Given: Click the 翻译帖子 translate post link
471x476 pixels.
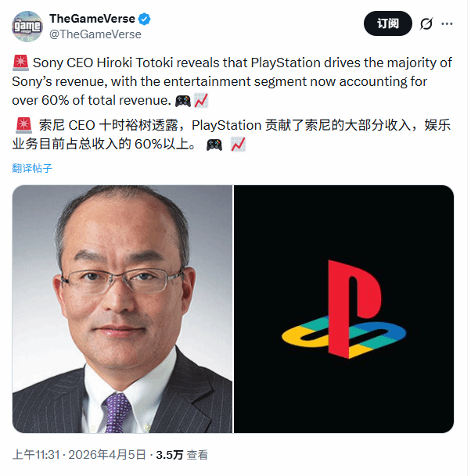Looking at the screenshot, I should coord(32,168).
